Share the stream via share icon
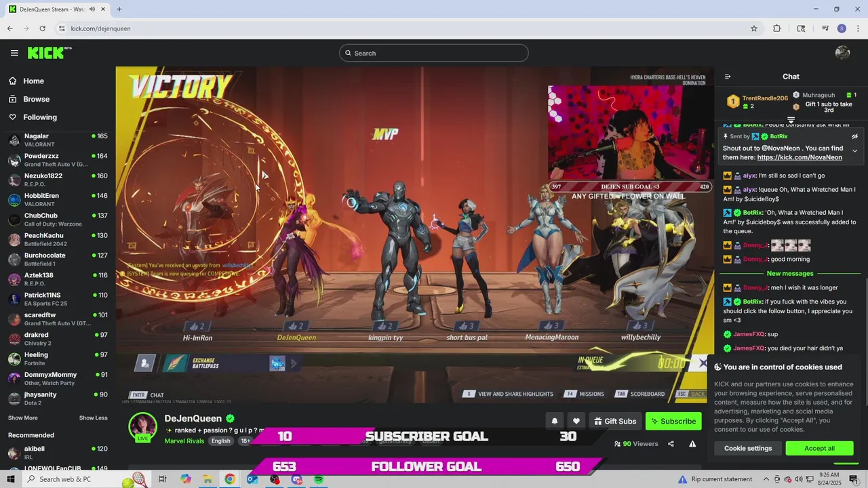This screenshot has height=488, width=868. point(671,444)
